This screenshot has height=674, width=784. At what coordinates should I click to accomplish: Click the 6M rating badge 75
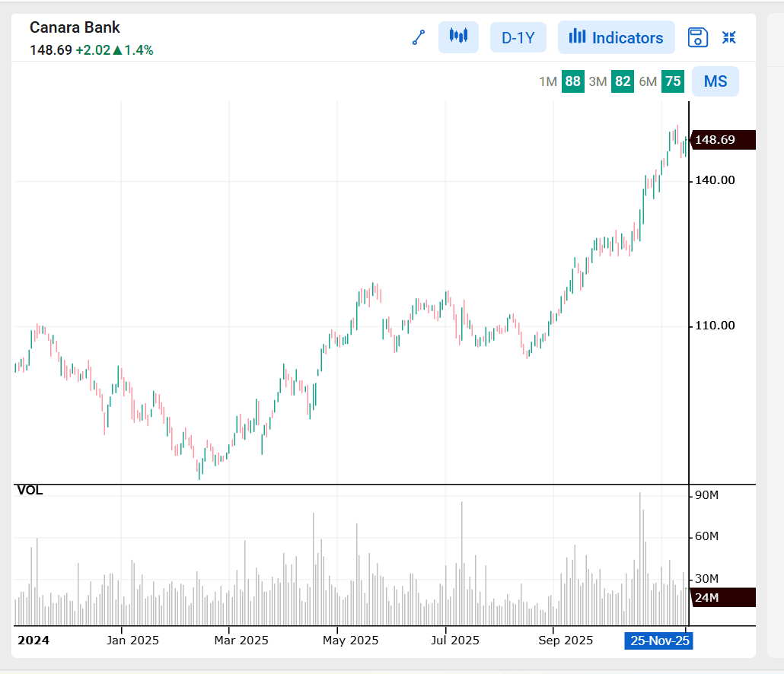click(673, 81)
